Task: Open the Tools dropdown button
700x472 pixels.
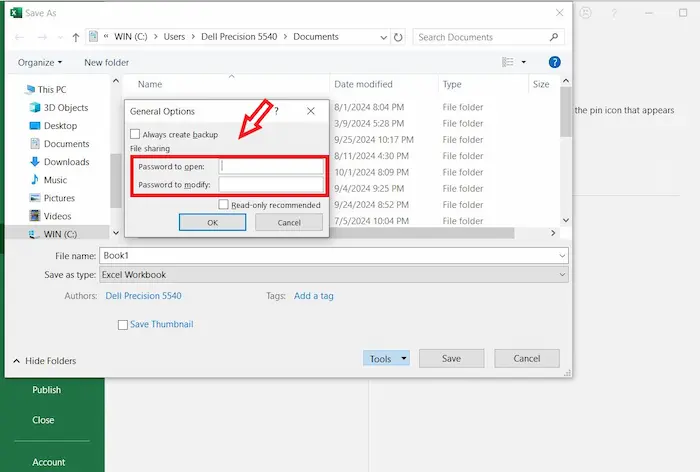Action: pyautogui.click(x=386, y=359)
